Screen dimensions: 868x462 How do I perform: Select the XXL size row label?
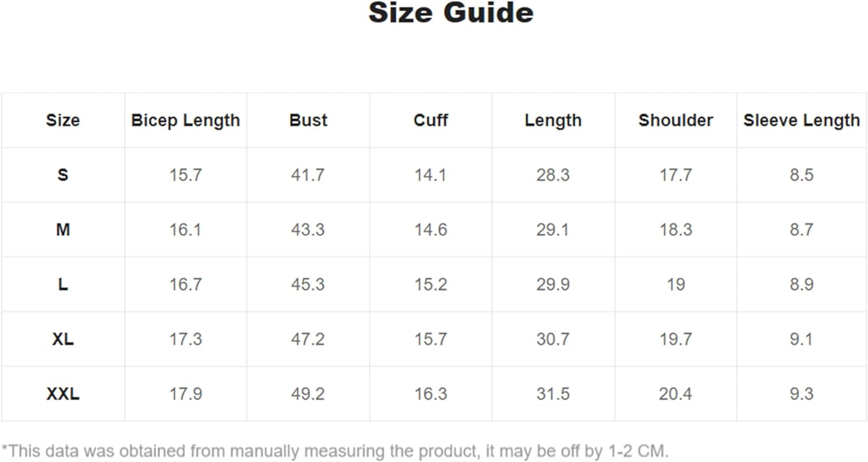tap(62, 394)
